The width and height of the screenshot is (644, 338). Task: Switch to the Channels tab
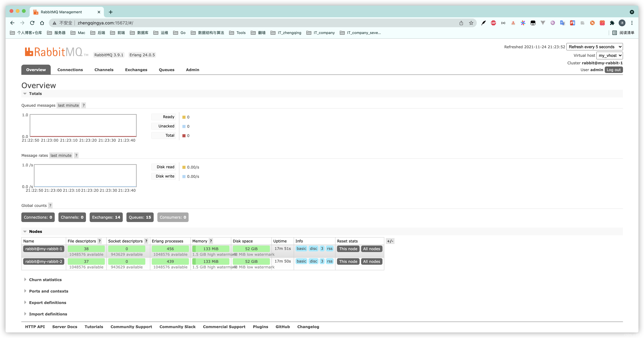104,70
